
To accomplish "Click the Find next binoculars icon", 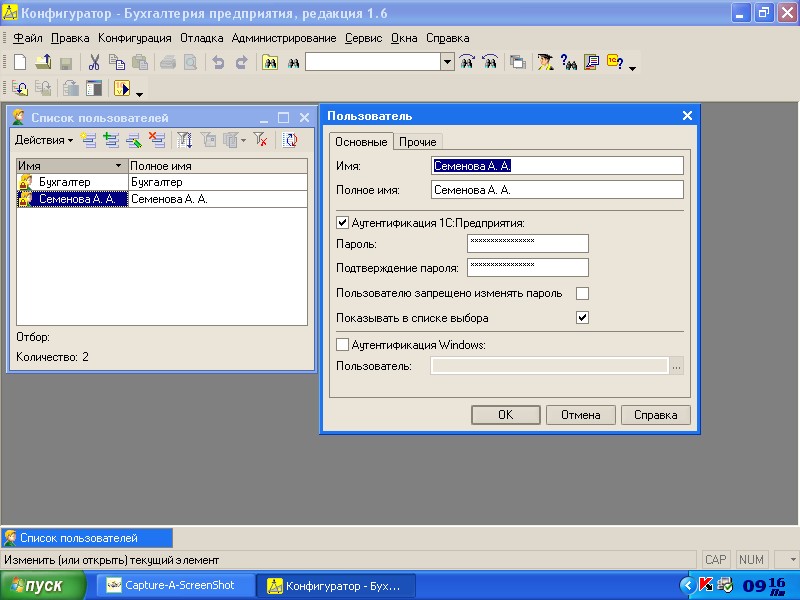I will pos(467,62).
